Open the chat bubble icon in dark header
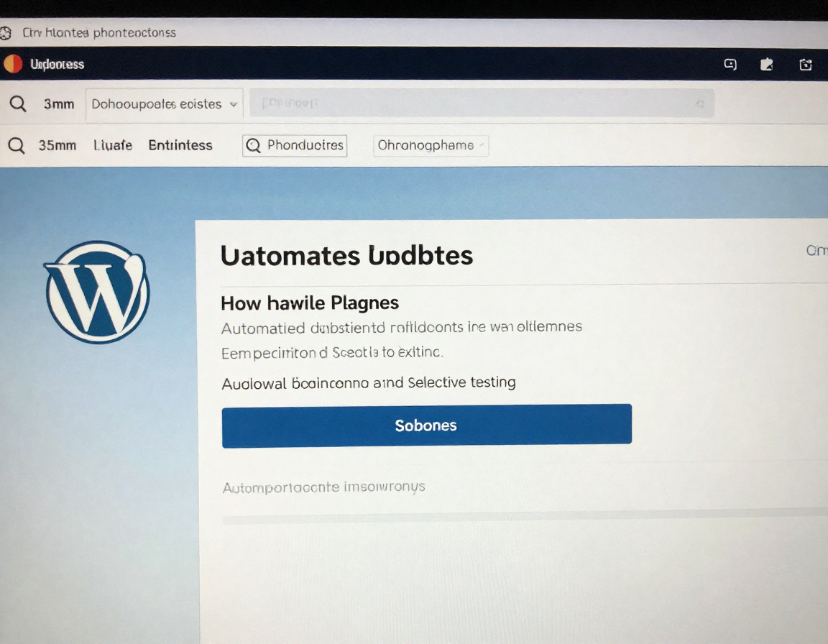This screenshot has width=828, height=644. point(730,65)
